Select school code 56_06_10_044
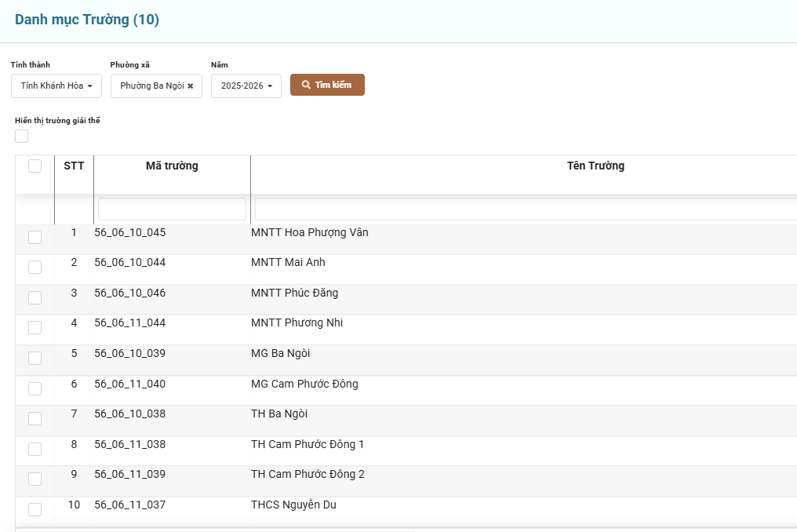 [x=130, y=262]
